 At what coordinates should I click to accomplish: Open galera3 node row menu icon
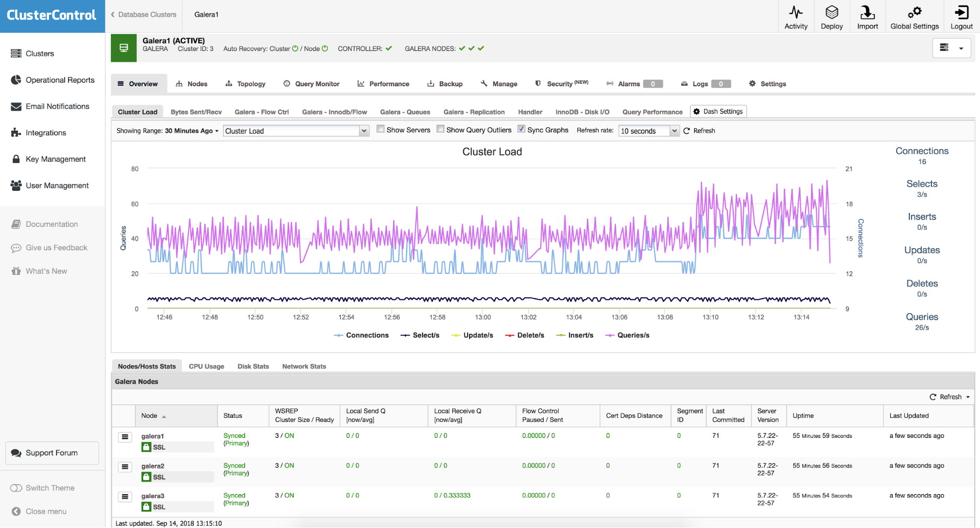(125, 497)
